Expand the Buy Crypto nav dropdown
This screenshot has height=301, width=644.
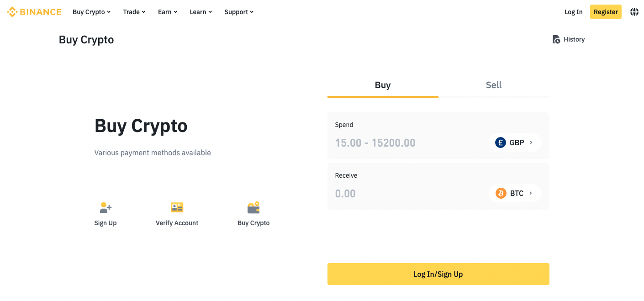(x=91, y=12)
